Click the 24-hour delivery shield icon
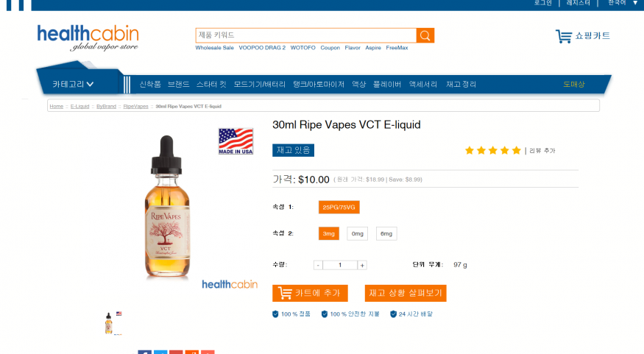 [x=393, y=314]
